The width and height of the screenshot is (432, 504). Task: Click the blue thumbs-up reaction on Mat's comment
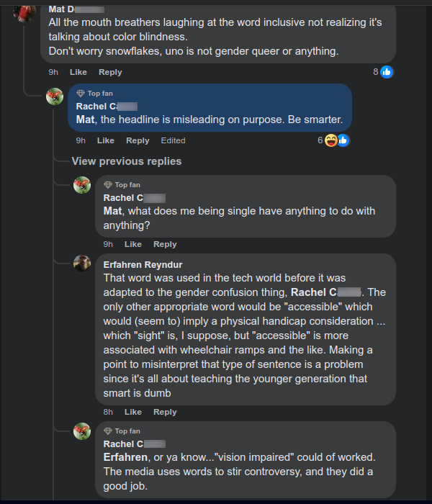387,72
